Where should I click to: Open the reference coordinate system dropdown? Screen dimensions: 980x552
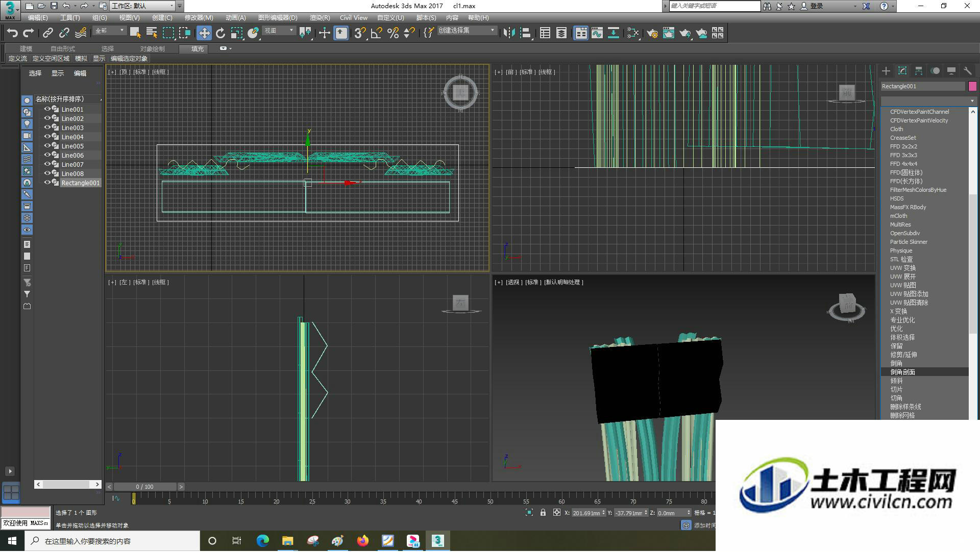(279, 31)
